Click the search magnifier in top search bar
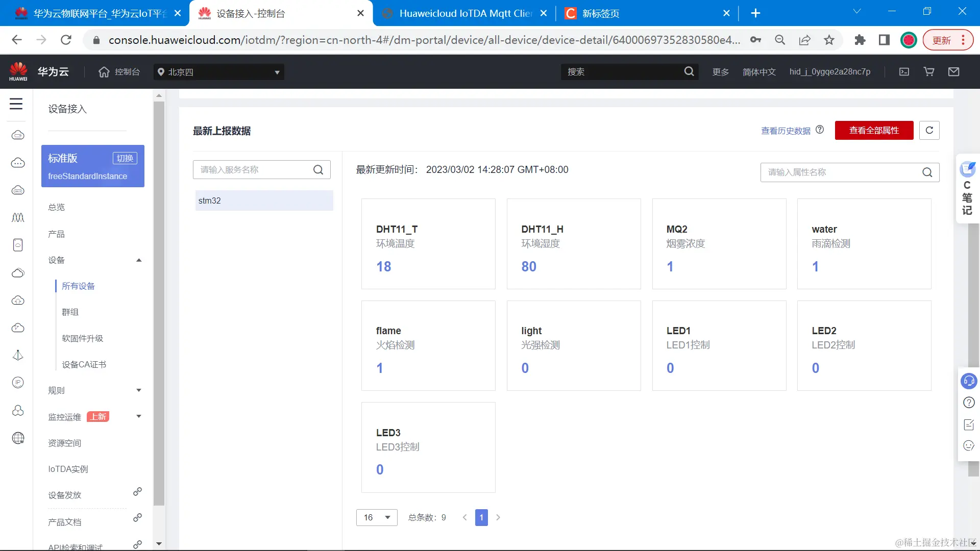This screenshot has height=551, width=980. coord(689,71)
